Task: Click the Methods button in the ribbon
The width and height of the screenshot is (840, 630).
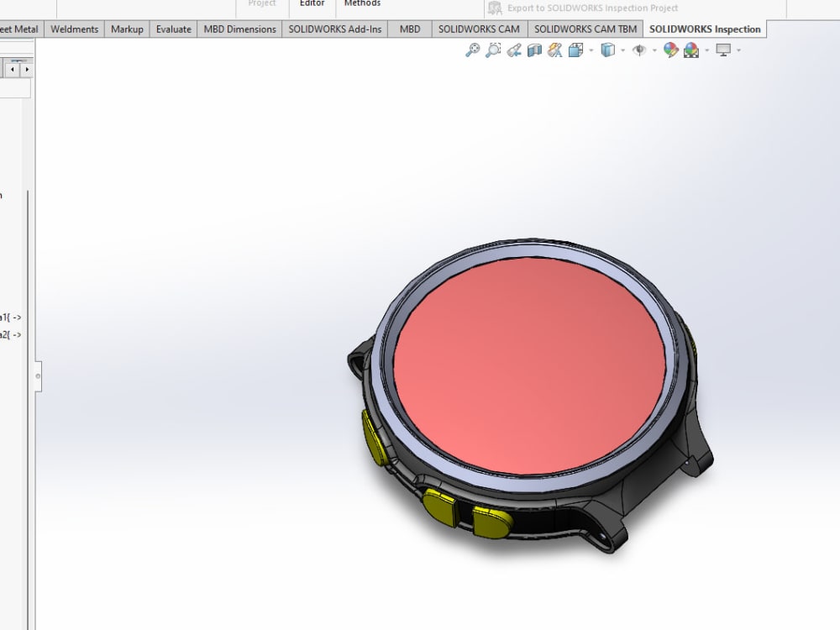Action: pyautogui.click(x=362, y=5)
